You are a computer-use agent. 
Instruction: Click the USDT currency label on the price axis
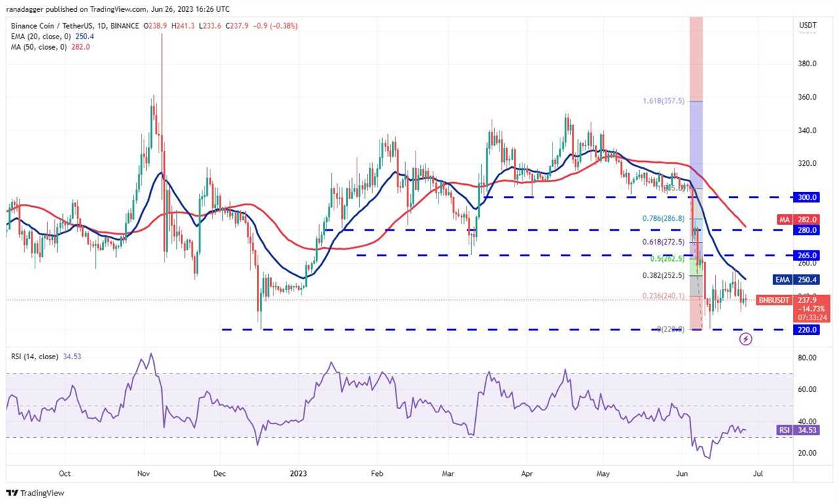click(808, 26)
